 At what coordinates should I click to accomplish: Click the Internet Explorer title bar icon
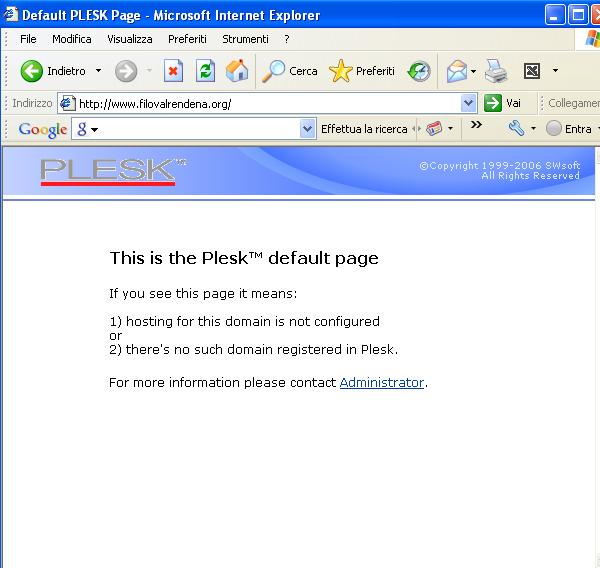click(10, 15)
